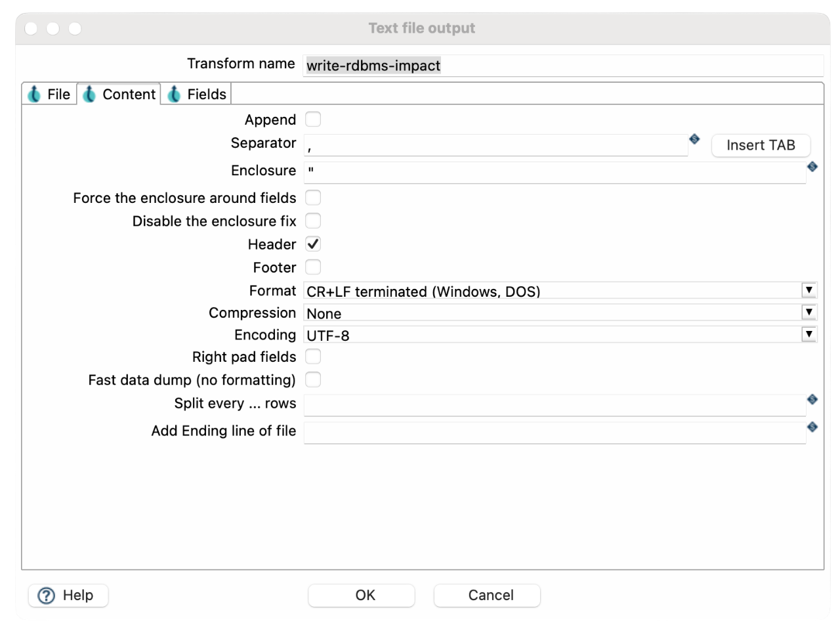This screenshot has width=840, height=633.
Task: Click variable icon beside Enclosure field
Action: 812,167
